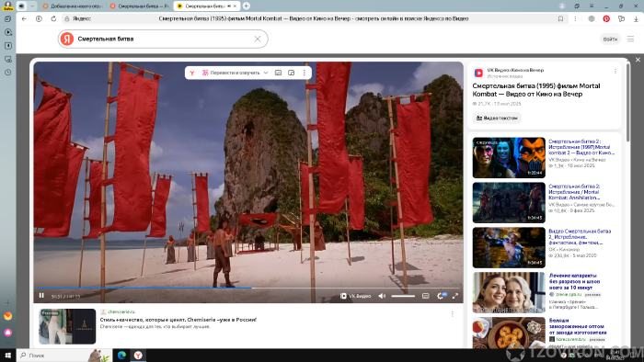
Task: Open chemiserie ad three-dot menu
Action: [453, 314]
